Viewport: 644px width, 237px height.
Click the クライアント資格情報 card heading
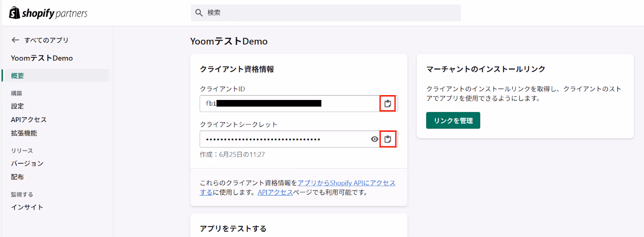pos(237,69)
